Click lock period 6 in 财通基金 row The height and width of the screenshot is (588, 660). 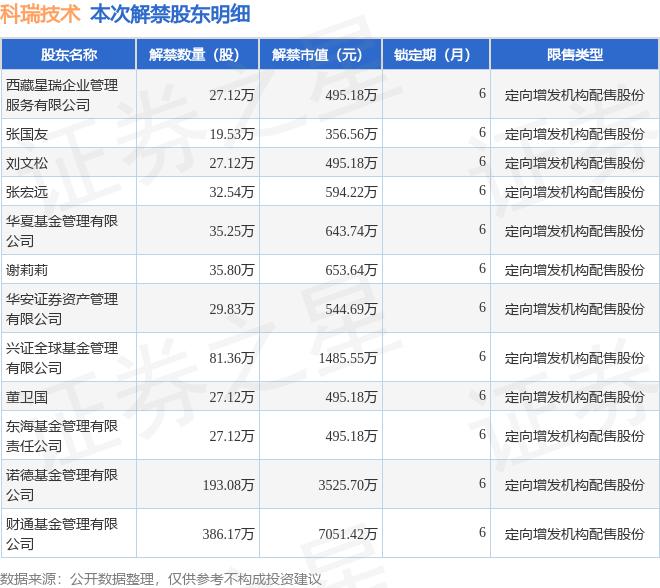point(482,532)
